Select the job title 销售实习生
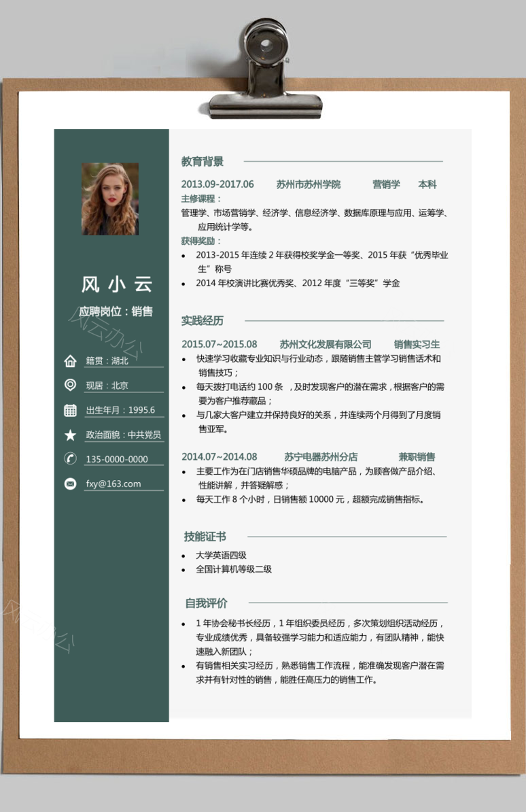 point(417,344)
